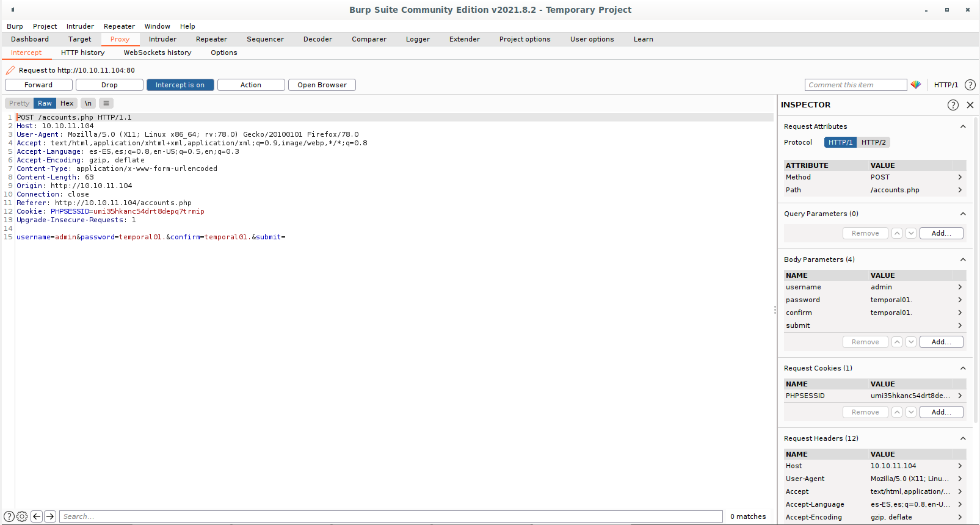Go to next search match arrow
The width and height of the screenshot is (980, 525).
coord(50,516)
